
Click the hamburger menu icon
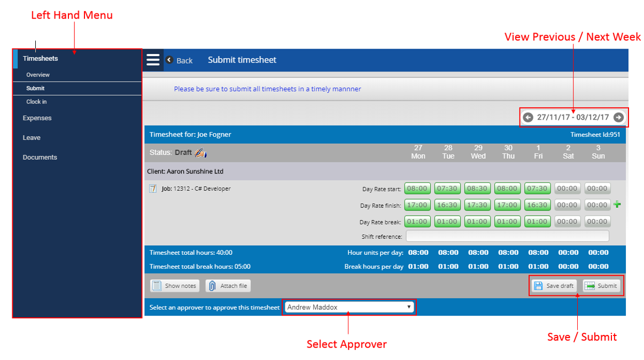(153, 59)
